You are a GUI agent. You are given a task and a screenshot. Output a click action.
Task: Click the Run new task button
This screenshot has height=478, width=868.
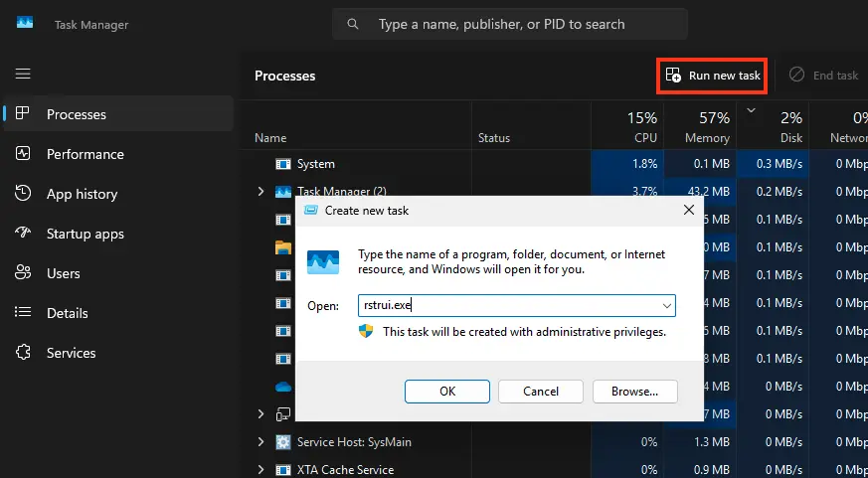(712, 76)
